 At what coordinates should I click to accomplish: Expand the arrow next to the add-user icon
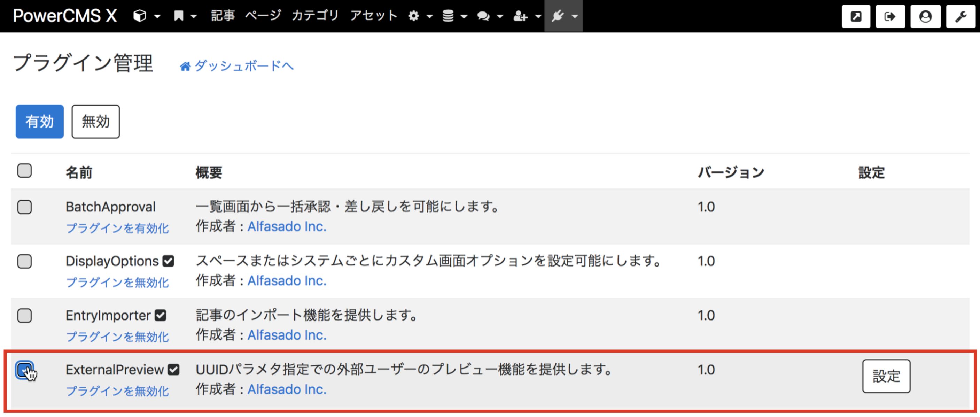(538, 16)
